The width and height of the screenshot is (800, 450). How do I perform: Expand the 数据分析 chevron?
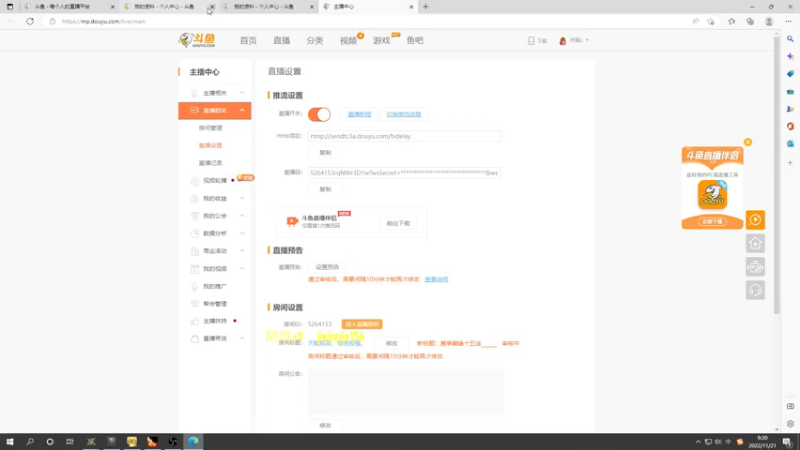(242, 233)
